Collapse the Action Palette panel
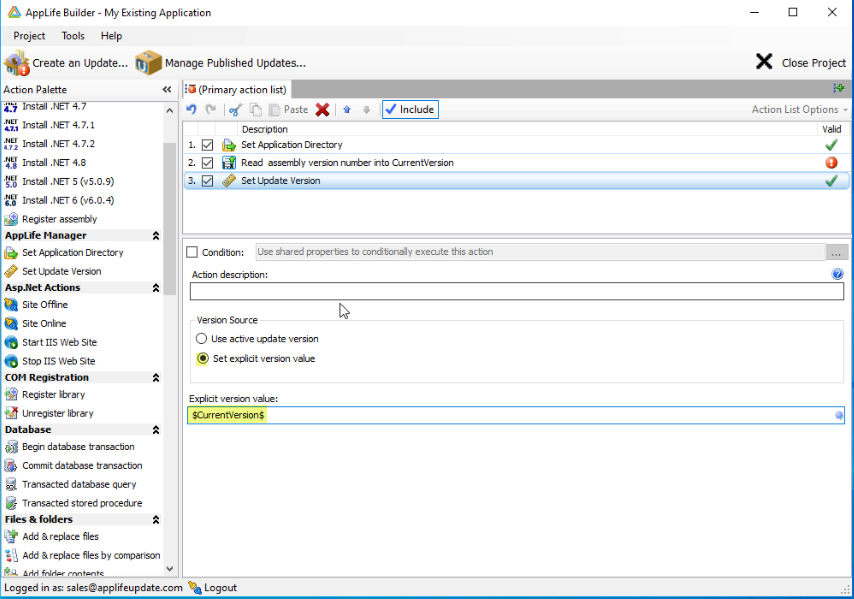Viewport: 854px width, 599px height. (x=167, y=89)
